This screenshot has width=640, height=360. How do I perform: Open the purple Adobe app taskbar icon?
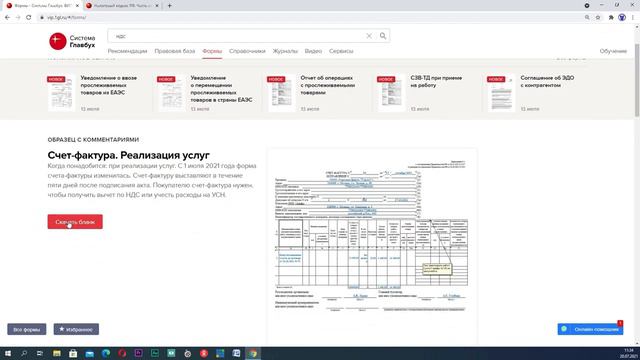pos(138,353)
